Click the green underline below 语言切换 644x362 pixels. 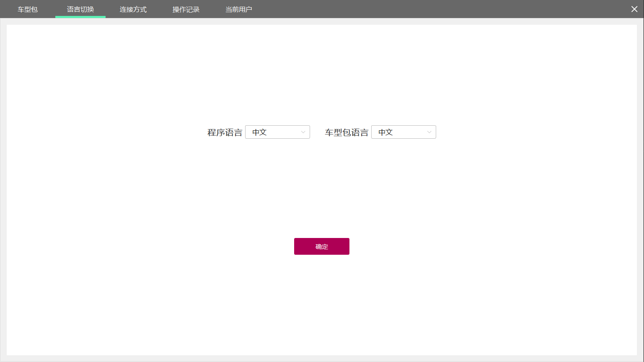pos(80,17)
